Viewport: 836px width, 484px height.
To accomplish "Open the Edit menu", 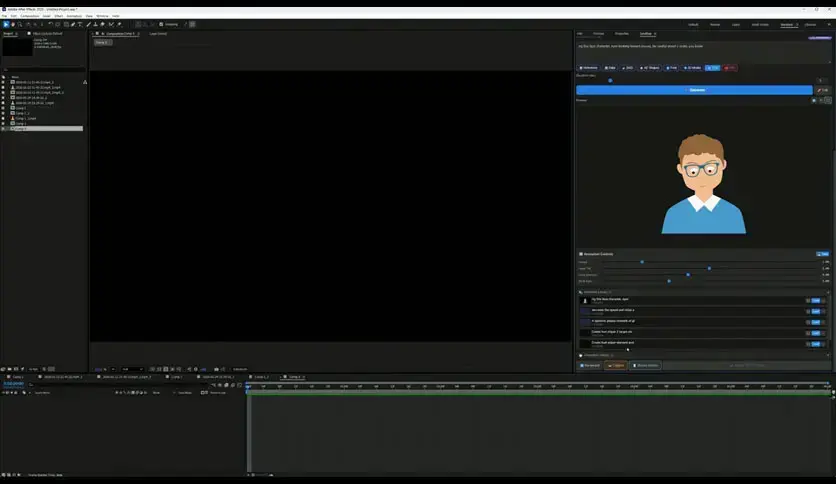I will [x=14, y=16].
